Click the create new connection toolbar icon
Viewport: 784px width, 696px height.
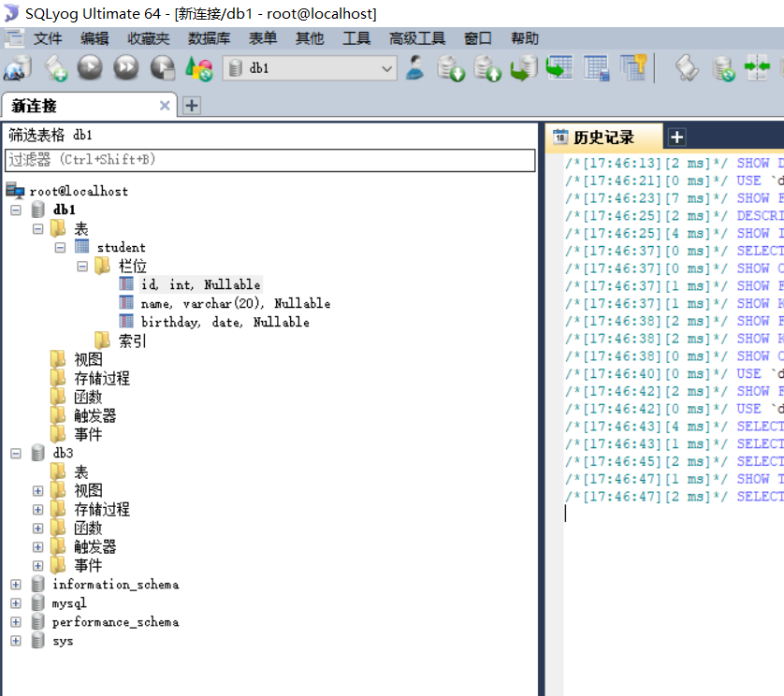tap(18, 68)
